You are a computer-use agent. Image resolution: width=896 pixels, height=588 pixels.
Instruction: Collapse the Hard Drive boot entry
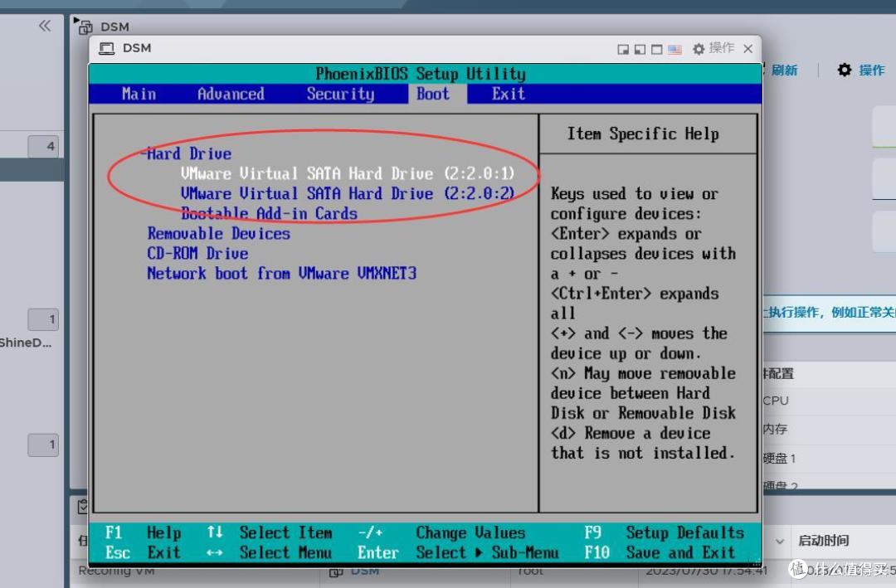tap(188, 153)
